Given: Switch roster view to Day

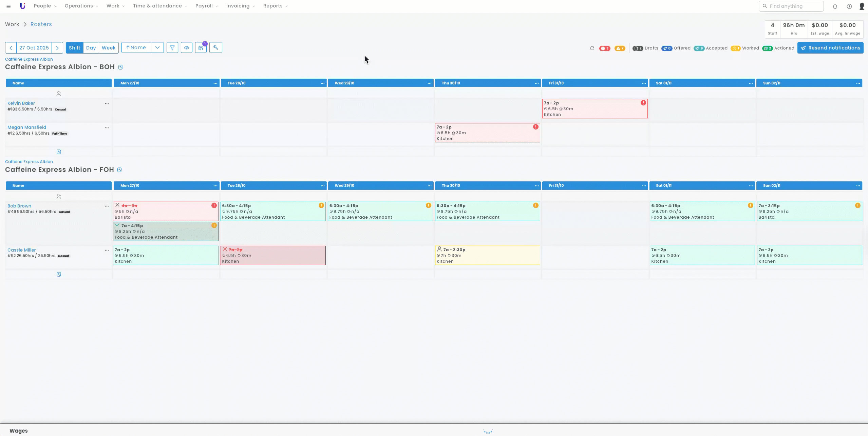Looking at the screenshot, I should point(91,48).
